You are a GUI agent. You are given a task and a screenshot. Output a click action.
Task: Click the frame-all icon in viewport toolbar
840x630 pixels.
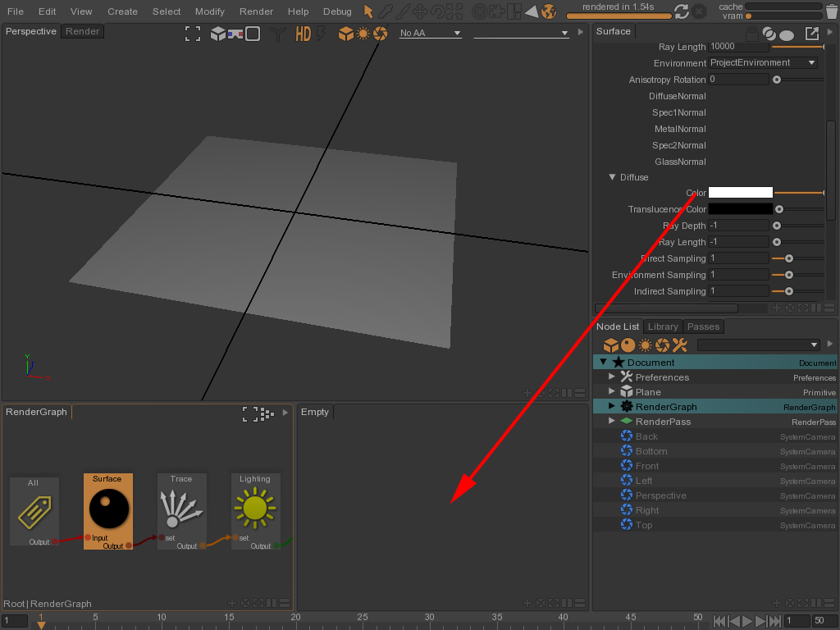click(193, 34)
